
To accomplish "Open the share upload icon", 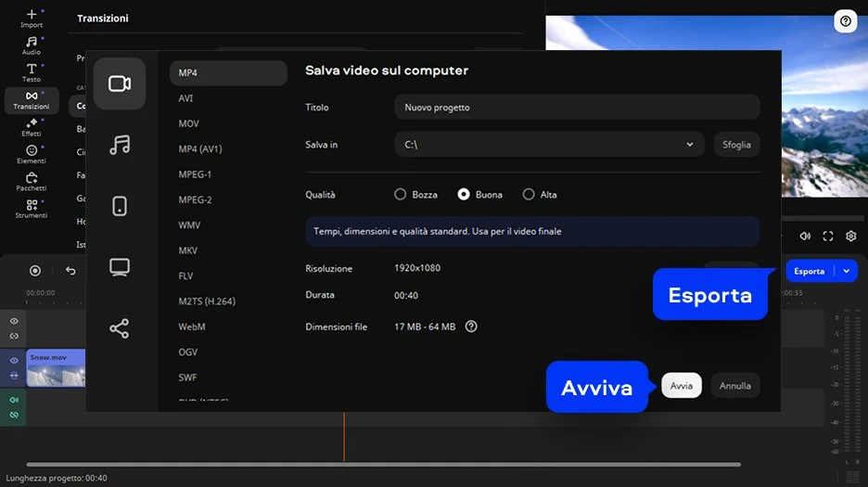I will (120, 328).
